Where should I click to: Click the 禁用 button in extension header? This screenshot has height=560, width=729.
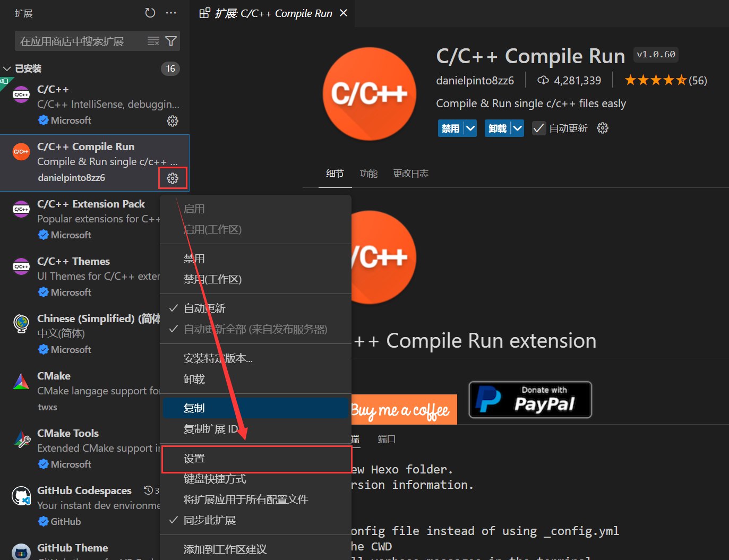451,128
